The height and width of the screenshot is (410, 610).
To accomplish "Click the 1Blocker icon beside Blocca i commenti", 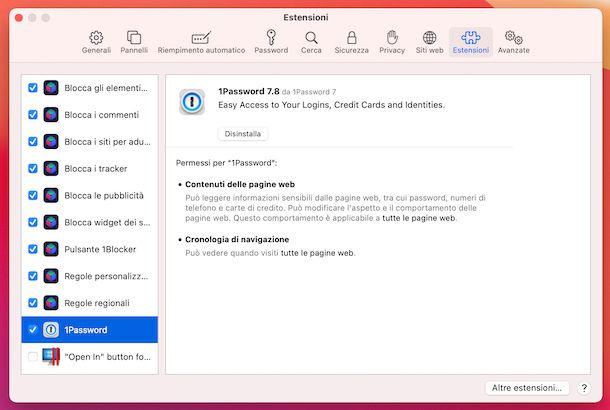I will [51, 115].
